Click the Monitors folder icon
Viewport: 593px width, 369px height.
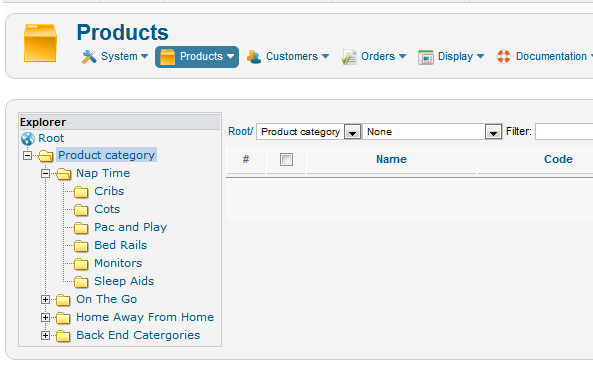[x=81, y=264]
